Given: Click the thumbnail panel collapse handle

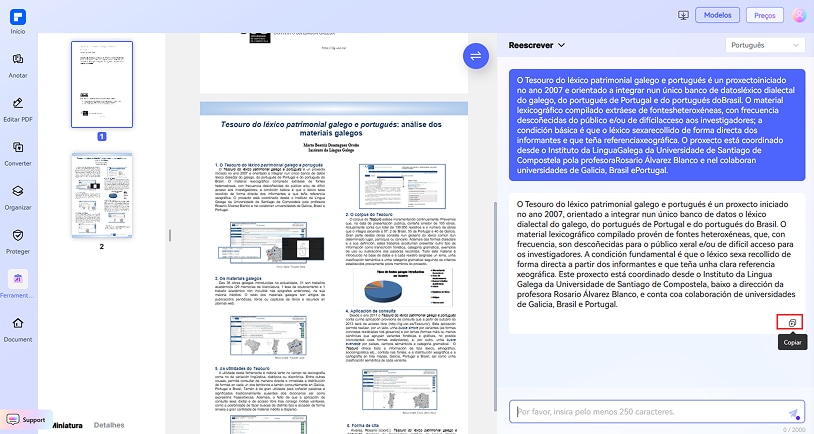Looking at the screenshot, I should pyautogui.click(x=170, y=235).
